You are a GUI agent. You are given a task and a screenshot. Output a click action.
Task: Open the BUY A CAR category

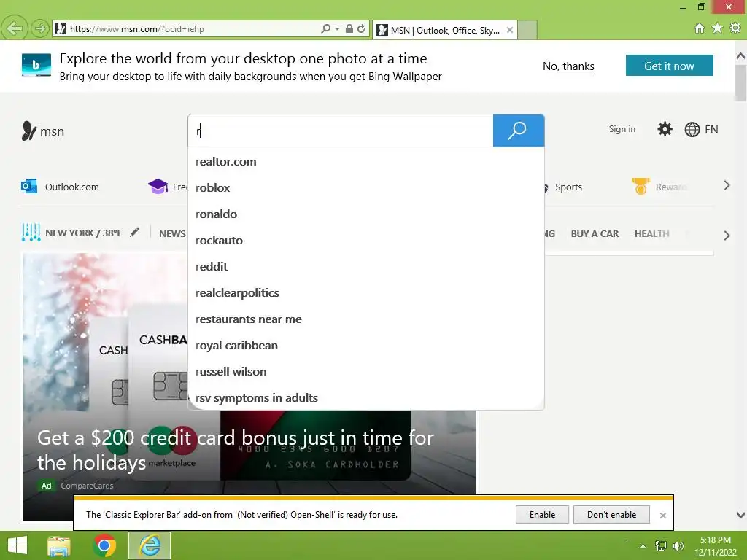pyautogui.click(x=595, y=234)
